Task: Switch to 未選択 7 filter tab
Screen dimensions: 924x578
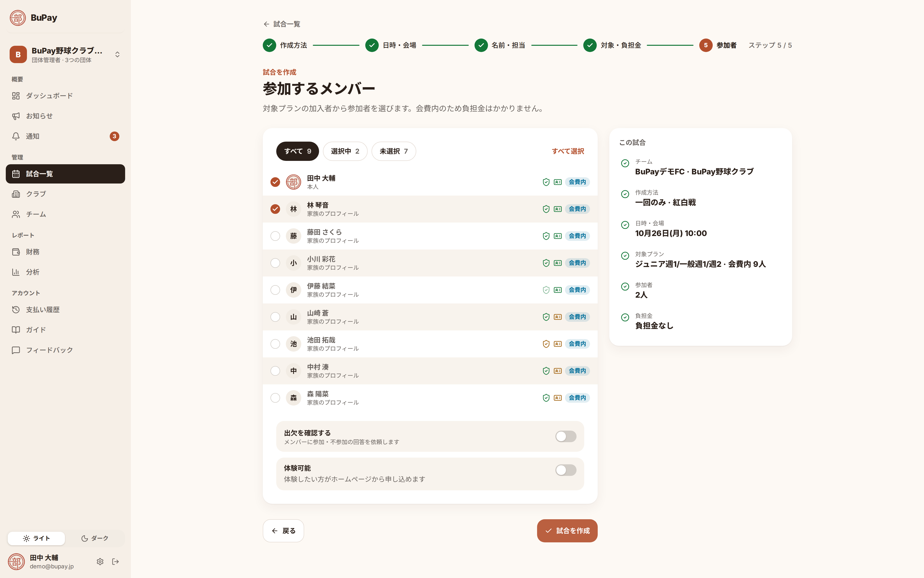Action: click(394, 151)
